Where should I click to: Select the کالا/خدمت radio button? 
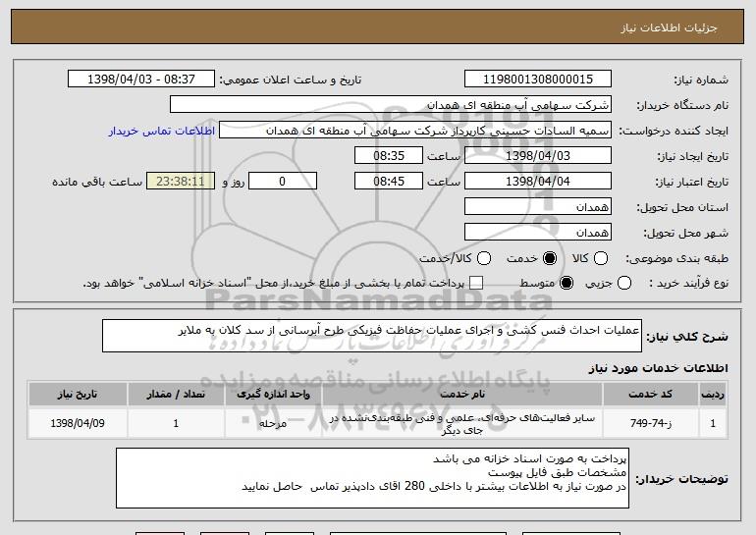click(484, 258)
